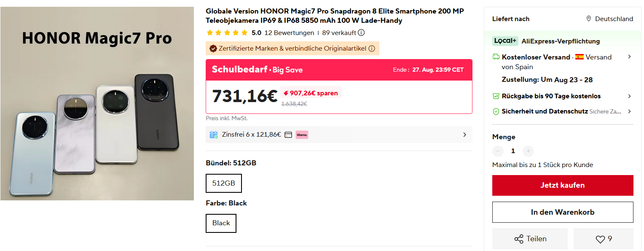The image size is (644, 251).
Task: Click the share icon on Teilen
Action: tap(519, 239)
